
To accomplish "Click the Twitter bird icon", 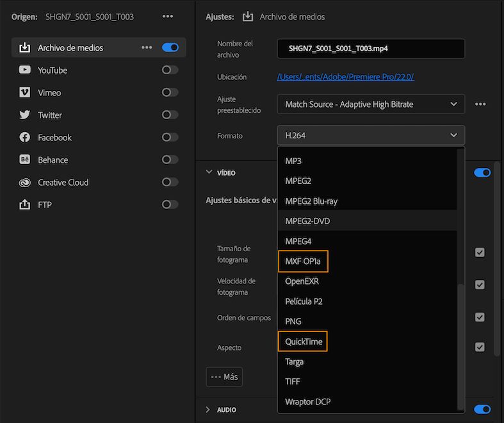I will point(25,115).
